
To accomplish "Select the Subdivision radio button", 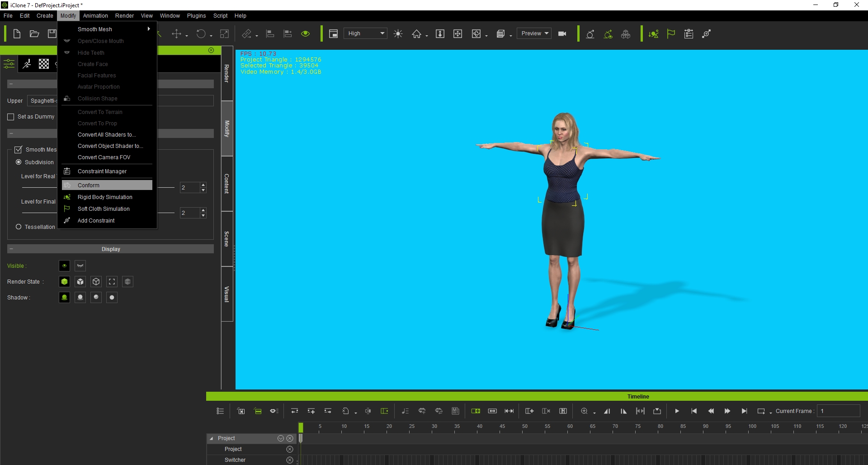I will pyautogui.click(x=19, y=162).
